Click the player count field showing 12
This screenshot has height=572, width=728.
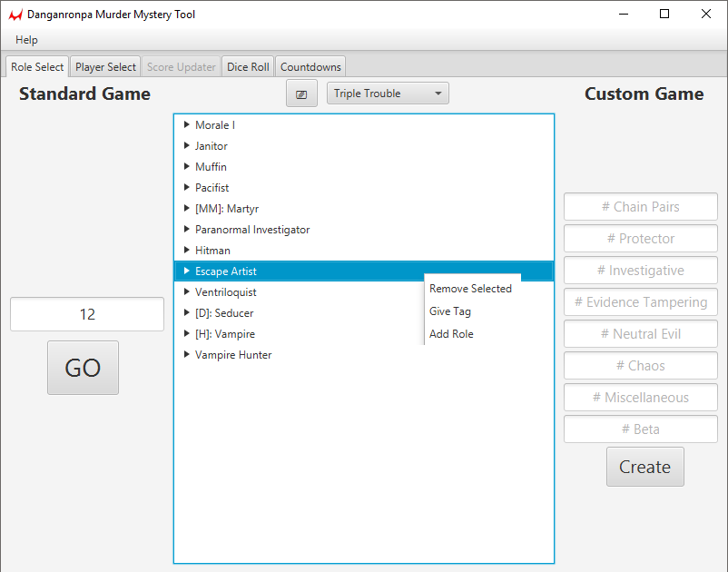pos(87,314)
